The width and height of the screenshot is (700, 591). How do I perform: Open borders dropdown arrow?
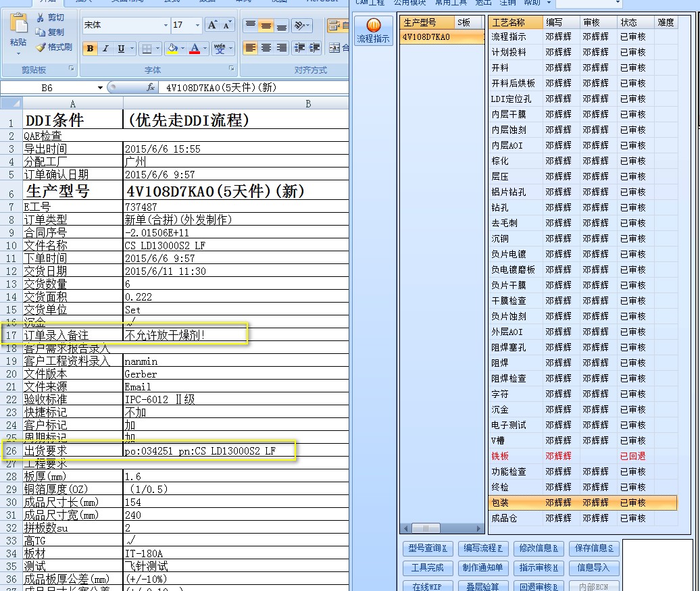click(x=158, y=48)
